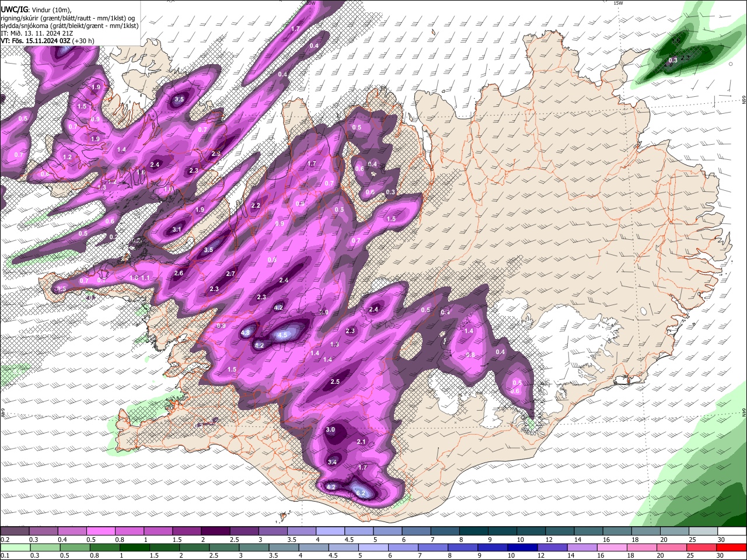Pick the dark teal 8 snow scale swatch

(473, 531)
